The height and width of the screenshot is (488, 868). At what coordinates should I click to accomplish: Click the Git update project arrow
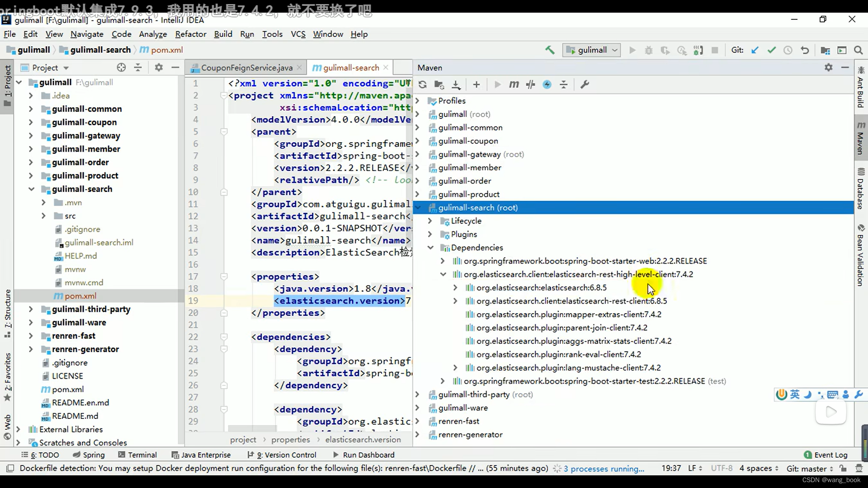[x=755, y=50]
